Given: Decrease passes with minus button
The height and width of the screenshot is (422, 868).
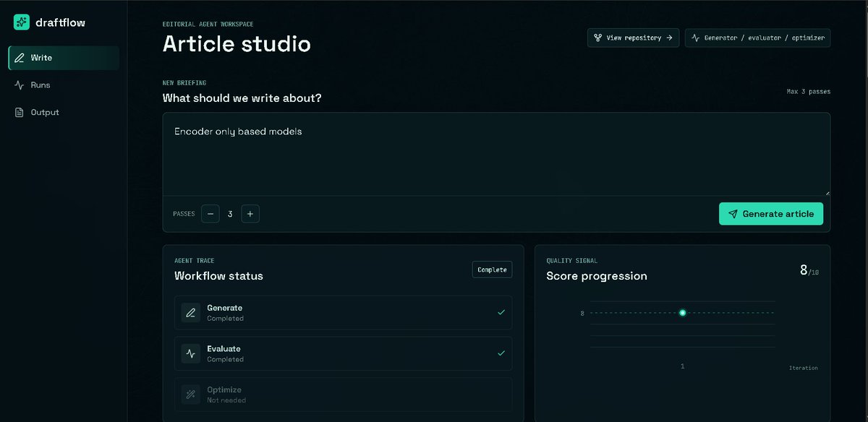Looking at the screenshot, I should [210, 214].
